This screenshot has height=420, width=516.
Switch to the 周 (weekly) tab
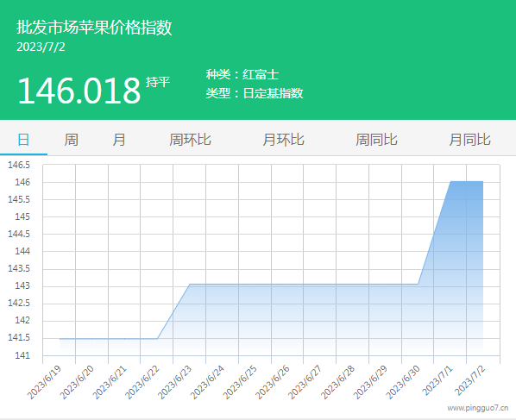71,140
